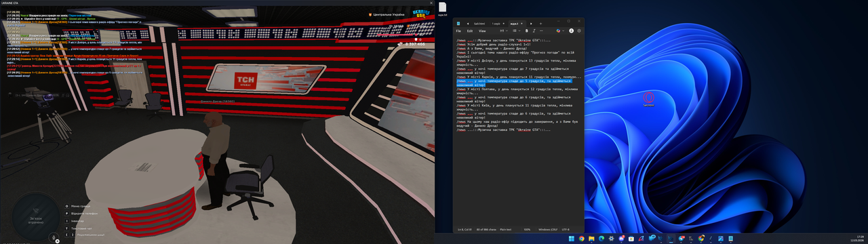Click the Notepad app icon in title bar
The image size is (868, 244).
coord(458,24)
